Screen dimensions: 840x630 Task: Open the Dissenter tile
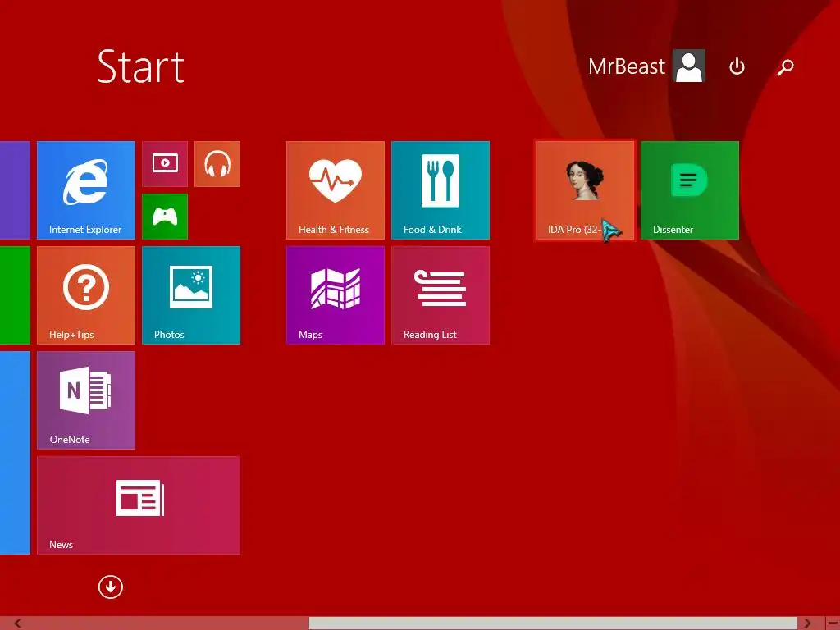690,190
